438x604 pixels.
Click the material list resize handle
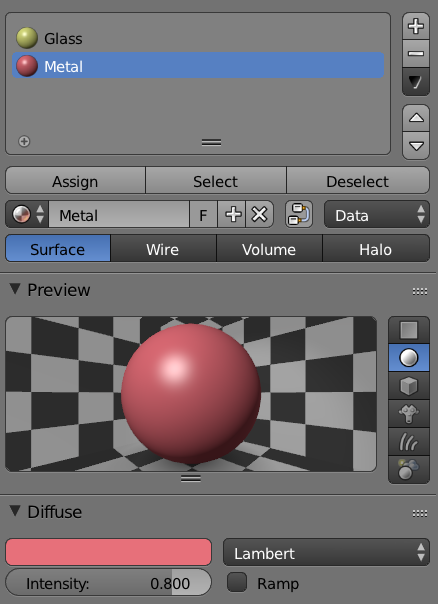[211, 143]
